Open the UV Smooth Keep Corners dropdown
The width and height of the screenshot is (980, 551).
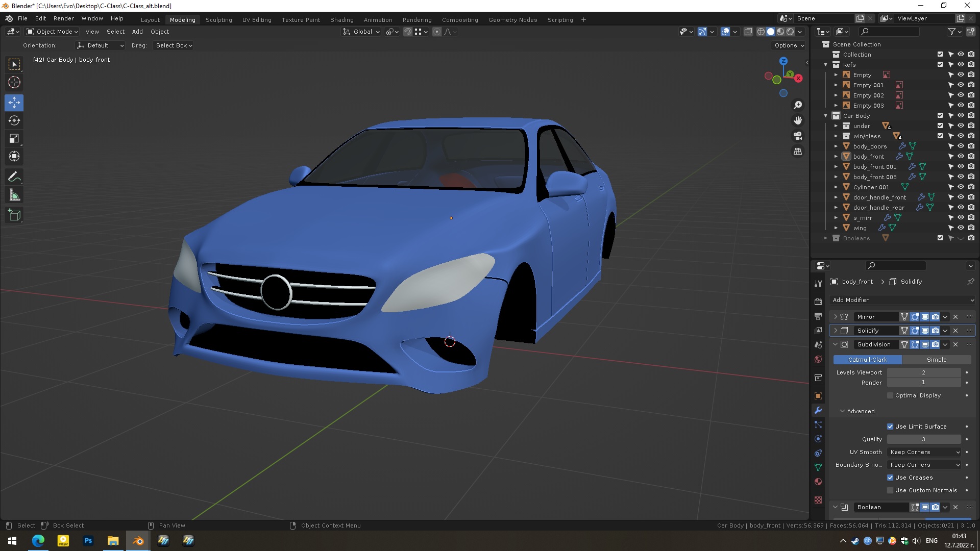click(x=924, y=452)
